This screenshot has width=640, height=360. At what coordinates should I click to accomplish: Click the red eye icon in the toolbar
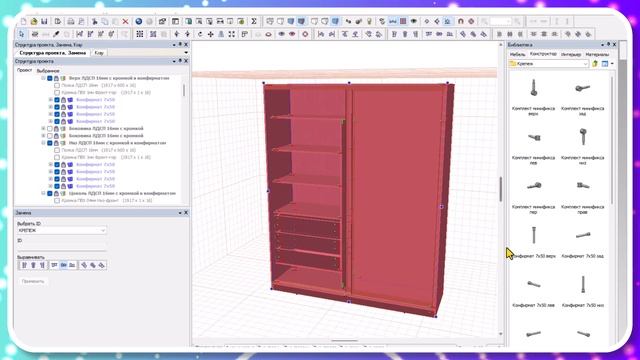click(292, 34)
